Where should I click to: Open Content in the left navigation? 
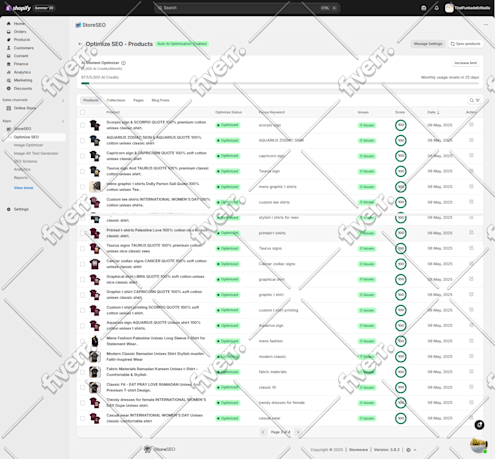click(x=21, y=56)
